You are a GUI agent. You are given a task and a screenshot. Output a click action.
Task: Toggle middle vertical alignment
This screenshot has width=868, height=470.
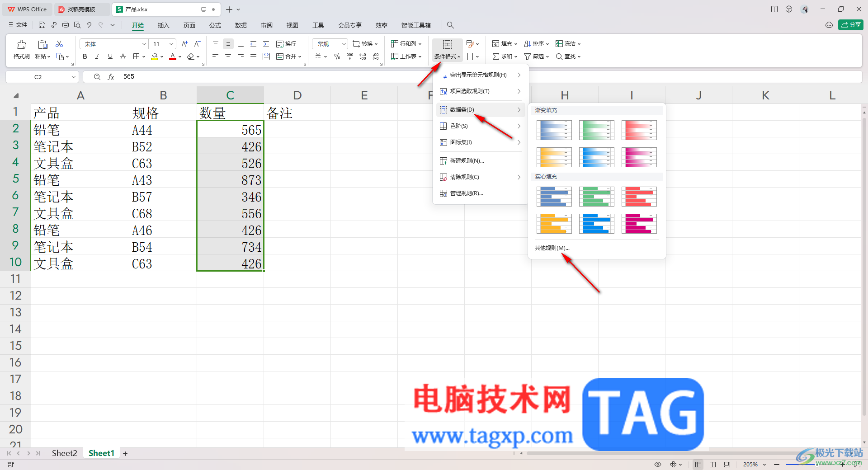(x=228, y=44)
